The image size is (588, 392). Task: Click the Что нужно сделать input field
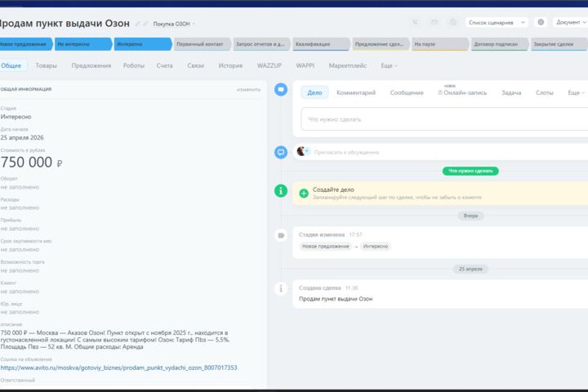(x=444, y=119)
